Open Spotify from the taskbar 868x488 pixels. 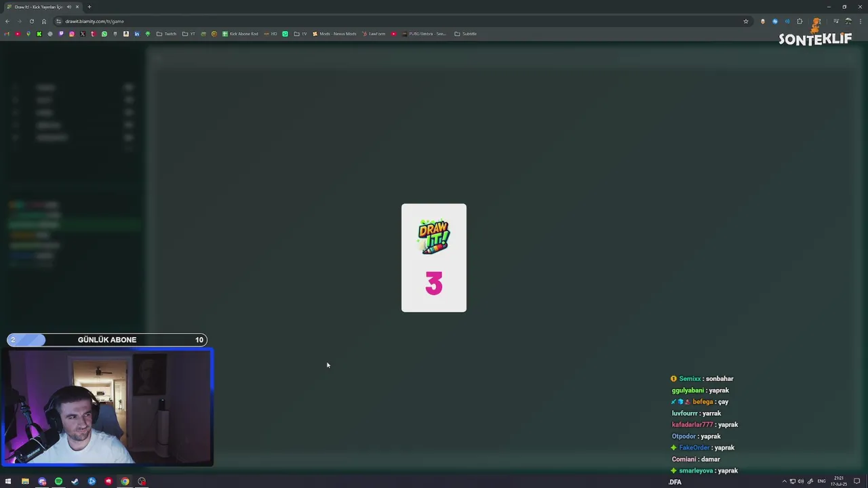point(58,481)
